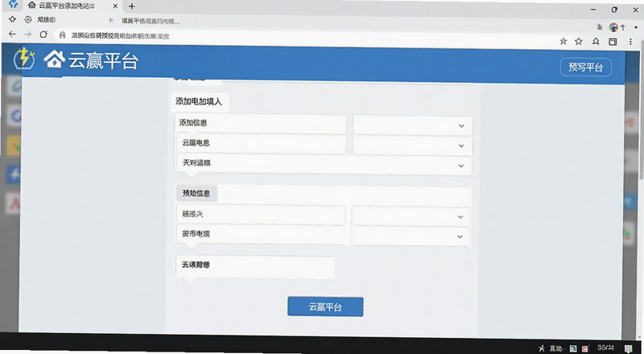Click the browser forward arrow

pyautogui.click(x=28, y=35)
